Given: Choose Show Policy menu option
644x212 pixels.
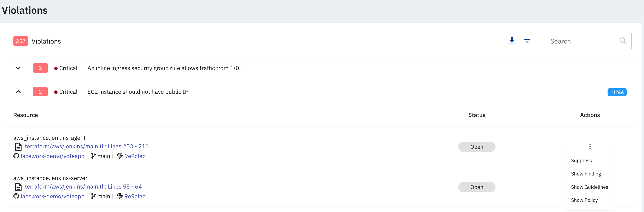Looking at the screenshot, I should (584, 200).
